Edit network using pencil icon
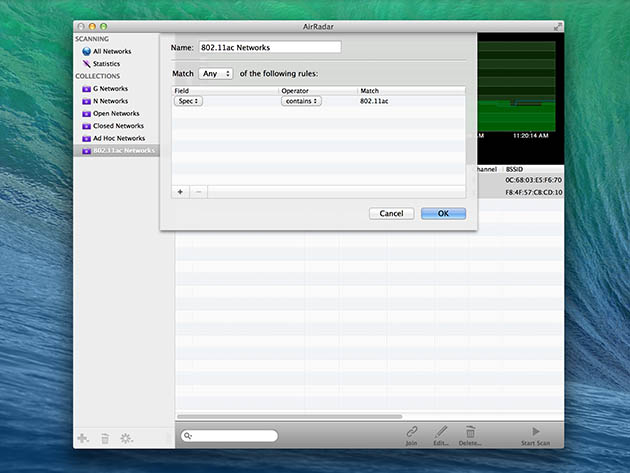The width and height of the screenshot is (630, 473). tap(441, 432)
